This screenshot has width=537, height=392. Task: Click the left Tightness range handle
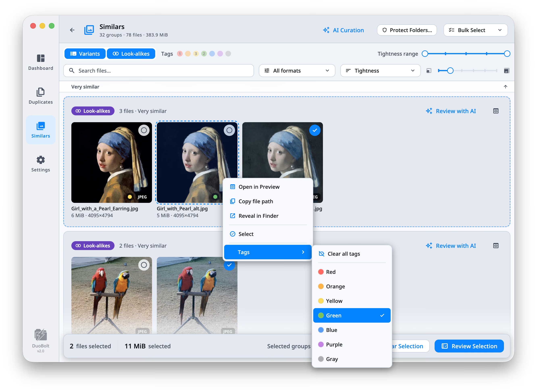tap(425, 54)
